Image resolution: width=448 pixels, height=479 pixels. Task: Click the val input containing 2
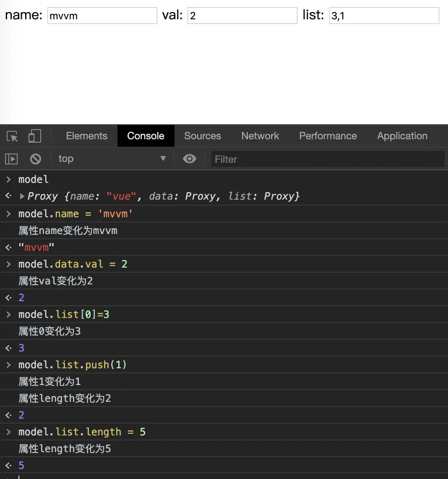point(242,16)
